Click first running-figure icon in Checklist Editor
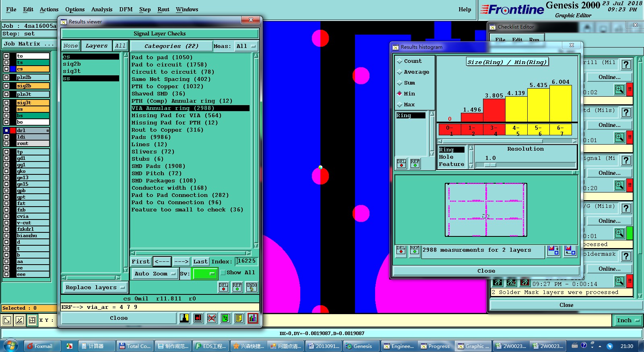Image resolution: width=644 pixels, height=352 pixels. coord(498,282)
